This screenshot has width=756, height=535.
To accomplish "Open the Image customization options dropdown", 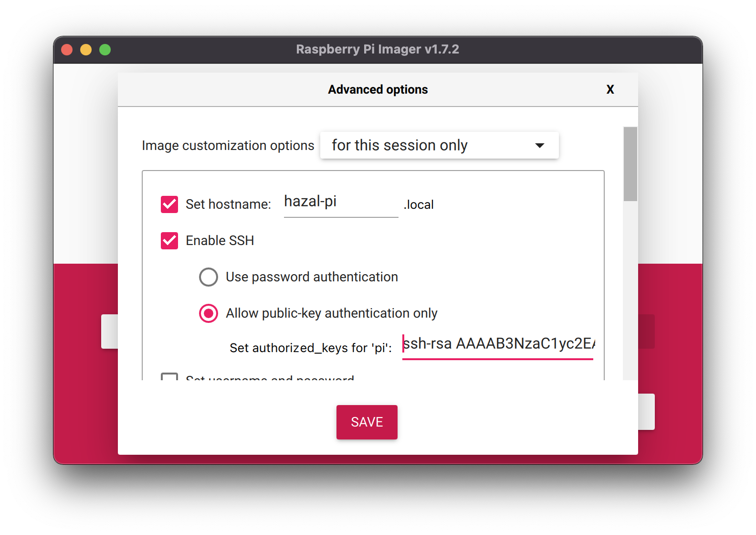I will (439, 145).
